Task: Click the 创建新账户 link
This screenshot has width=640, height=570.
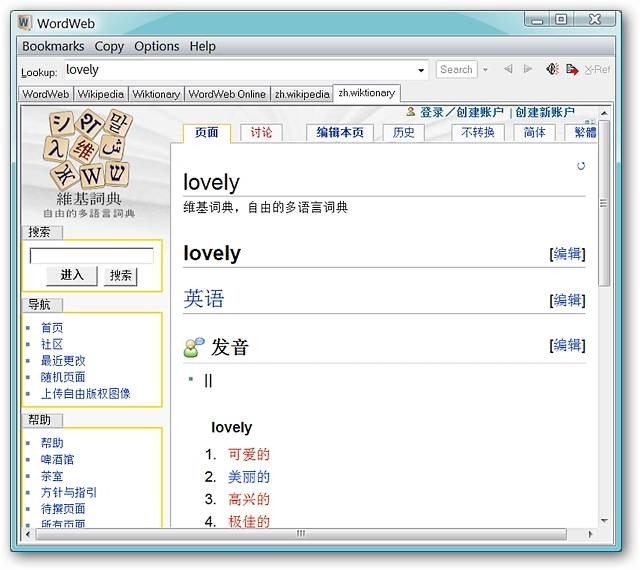Action: coord(544,112)
